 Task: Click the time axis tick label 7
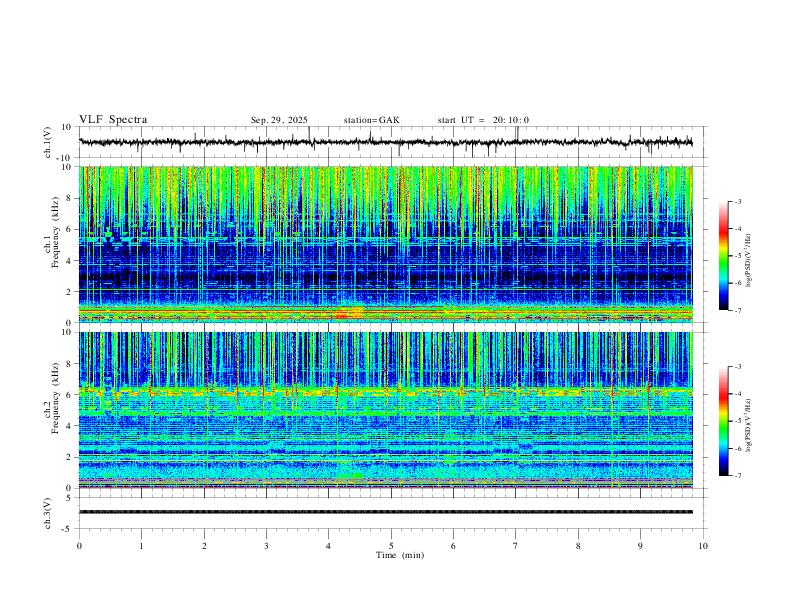(516, 546)
